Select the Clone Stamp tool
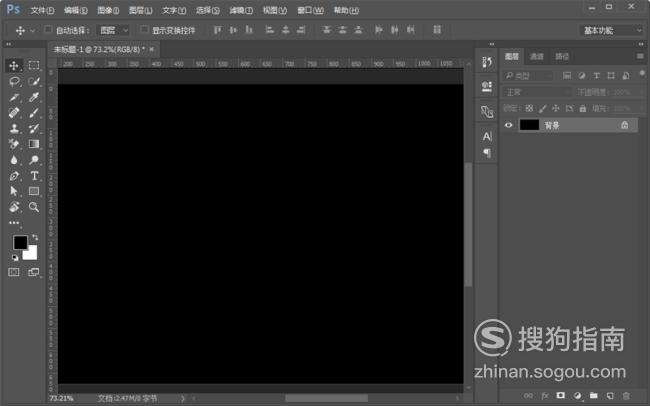The width and height of the screenshot is (650, 406). point(14,128)
